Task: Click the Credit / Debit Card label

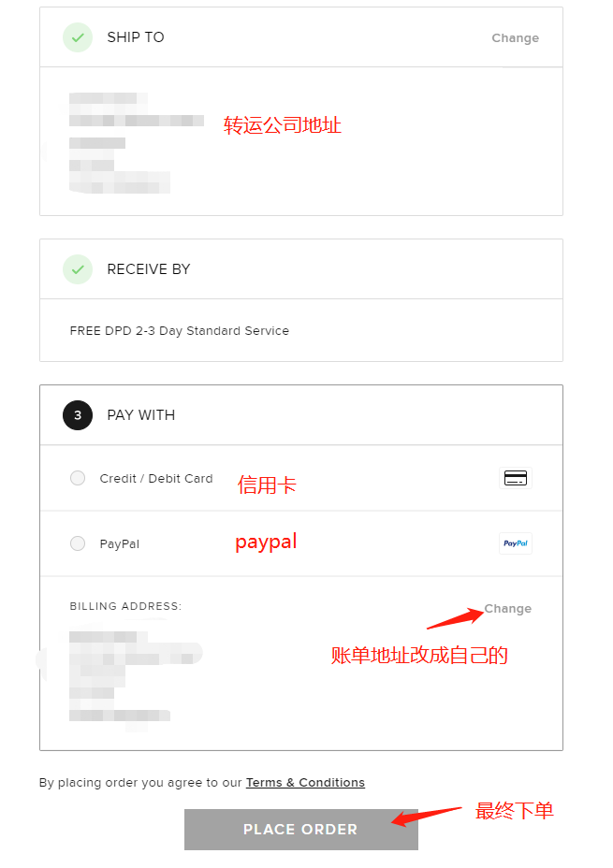Action: point(156,478)
